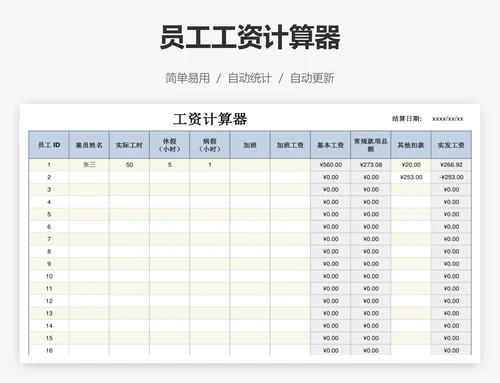Select the ¥266.92 net pay cell
500x383 pixels.
[x=451, y=165]
